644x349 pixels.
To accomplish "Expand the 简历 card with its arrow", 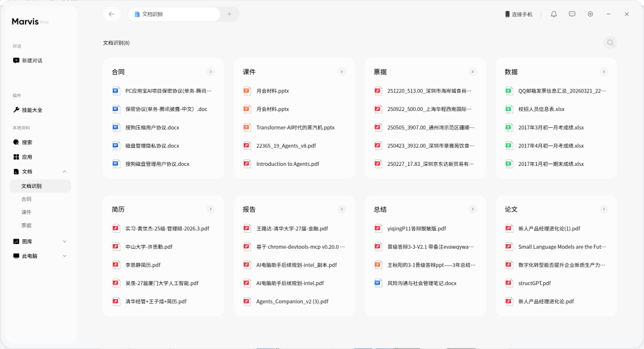I will click(210, 209).
